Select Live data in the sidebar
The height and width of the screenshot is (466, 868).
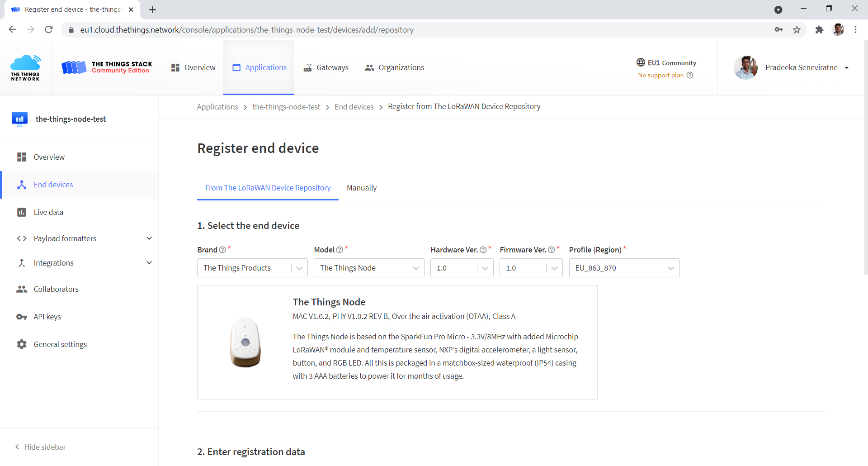click(x=48, y=212)
